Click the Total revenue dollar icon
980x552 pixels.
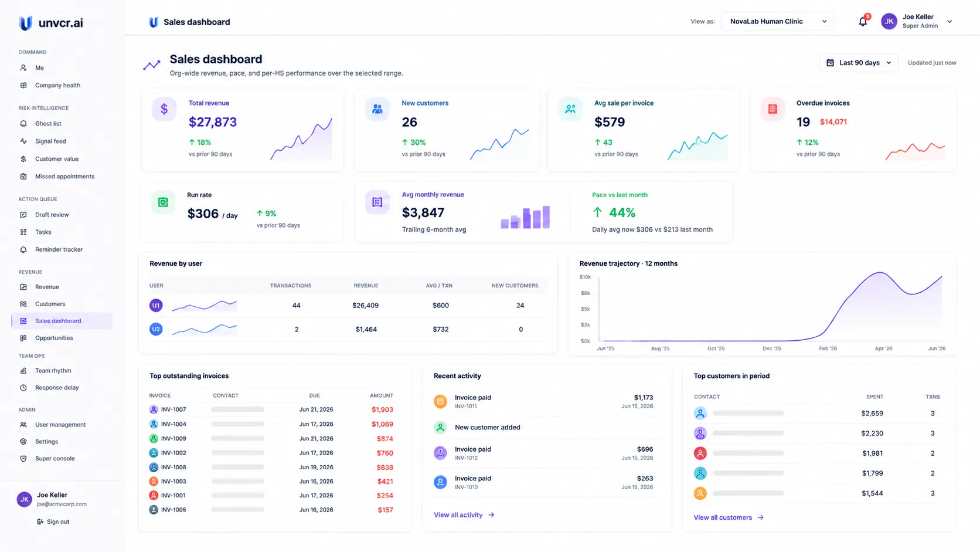click(164, 109)
